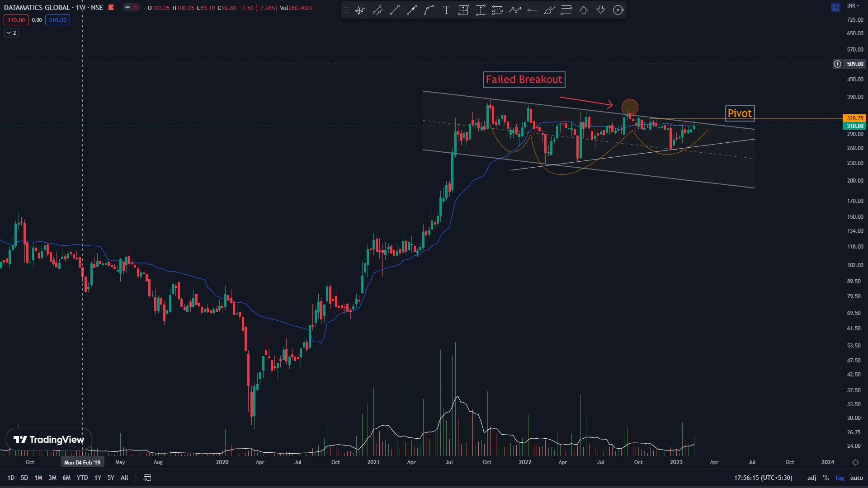Switch to the 5D time range

coord(24,478)
